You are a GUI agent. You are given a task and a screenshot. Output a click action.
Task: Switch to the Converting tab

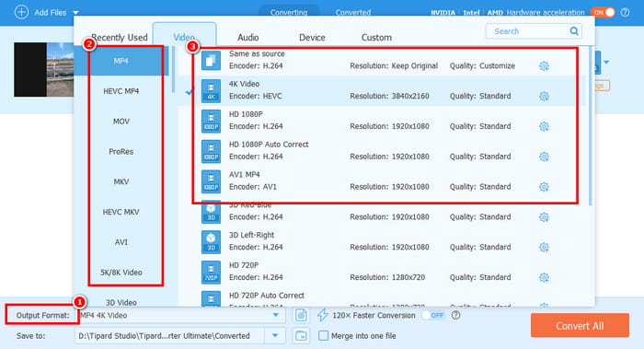(x=289, y=12)
